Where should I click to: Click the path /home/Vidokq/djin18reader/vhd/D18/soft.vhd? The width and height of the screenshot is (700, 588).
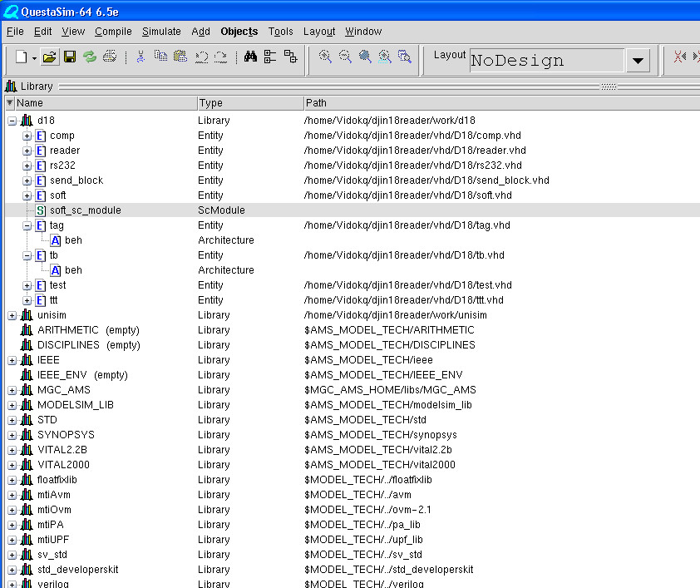(408, 195)
